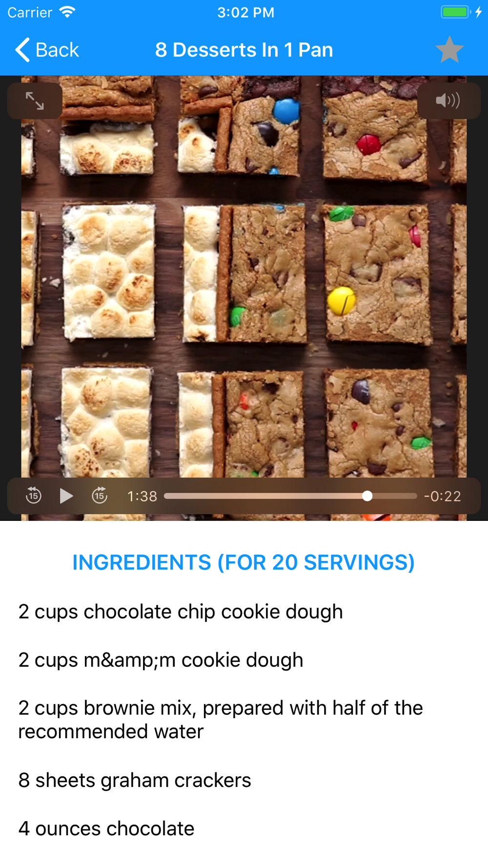Tap the battery icon in status bar

[x=455, y=12]
